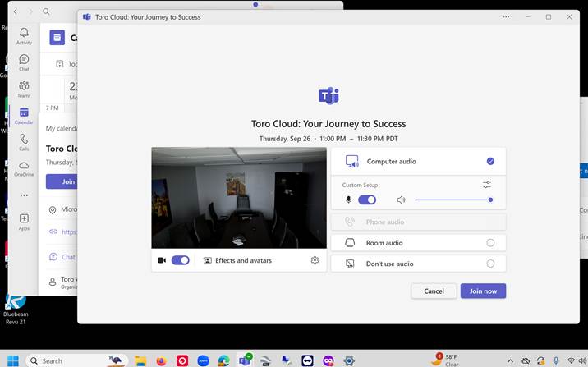Toggle the microphone switch
Viewport: 588px width, 367px height.
(367, 200)
